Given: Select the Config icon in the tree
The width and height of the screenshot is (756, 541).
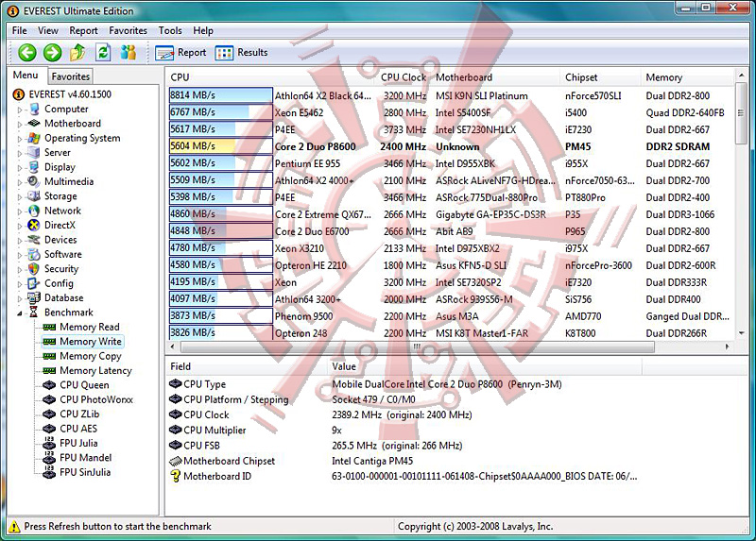Looking at the screenshot, I should [34, 283].
